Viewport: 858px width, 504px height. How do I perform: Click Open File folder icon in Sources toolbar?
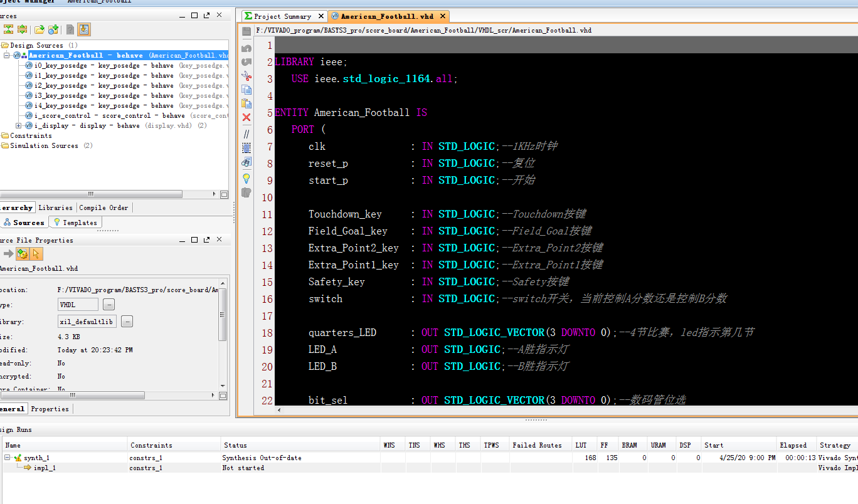(x=39, y=29)
